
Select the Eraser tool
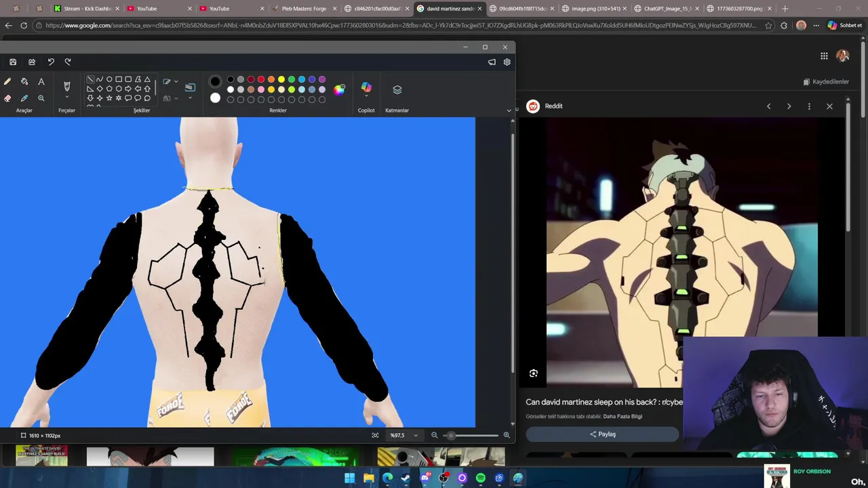coord(7,98)
